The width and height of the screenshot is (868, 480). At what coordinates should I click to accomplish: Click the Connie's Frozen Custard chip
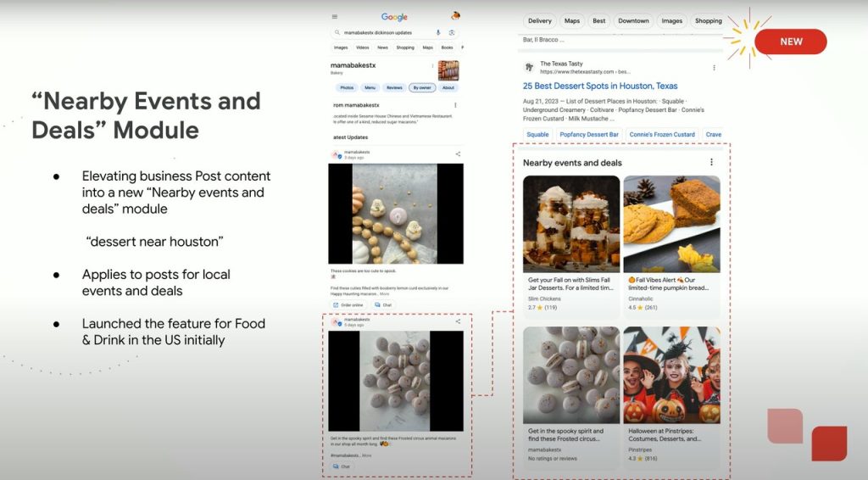662,135
